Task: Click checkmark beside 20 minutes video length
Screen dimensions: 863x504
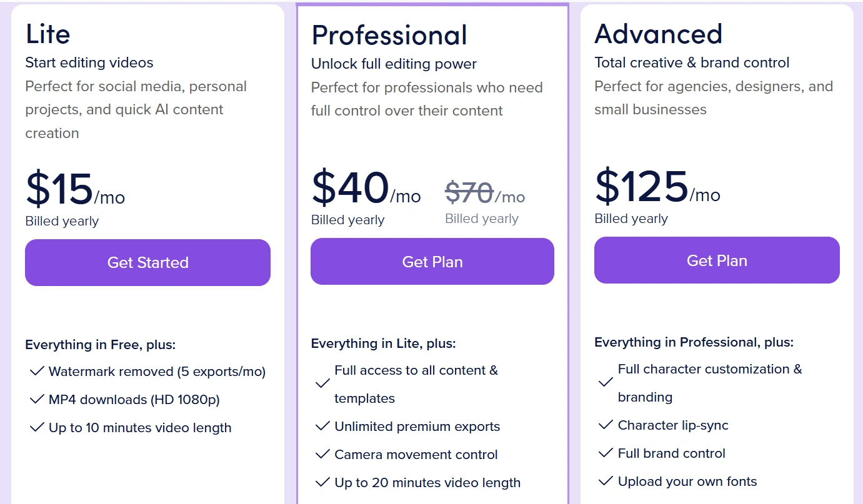Action: 322,483
